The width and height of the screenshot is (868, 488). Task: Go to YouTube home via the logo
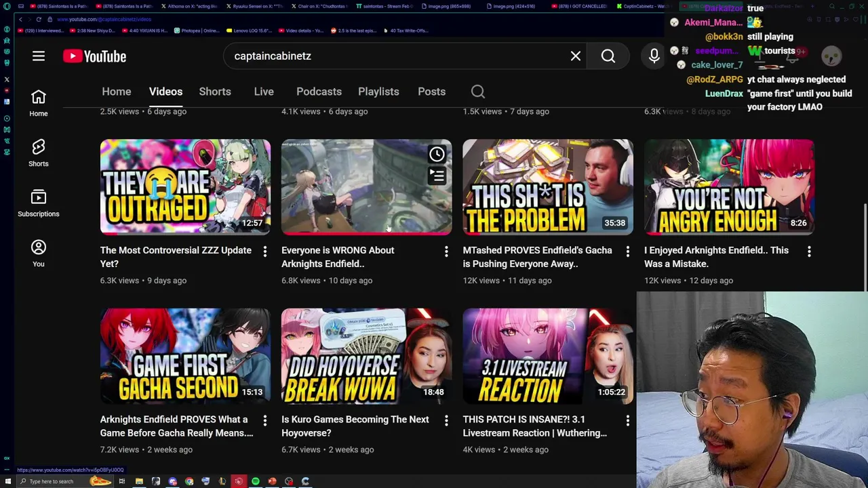click(x=95, y=56)
